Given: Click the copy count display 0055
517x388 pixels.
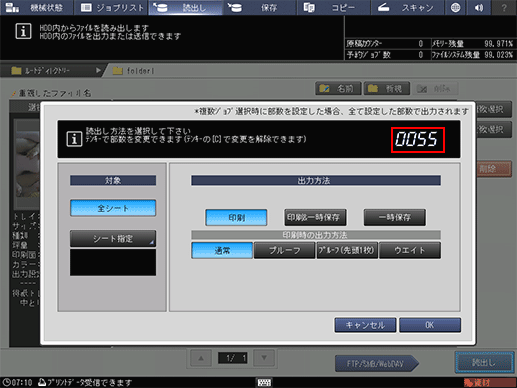Looking at the screenshot, I should point(418,140).
